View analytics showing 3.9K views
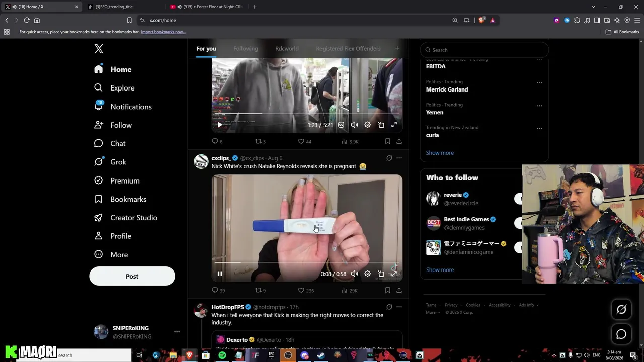 click(x=350, y=141)
